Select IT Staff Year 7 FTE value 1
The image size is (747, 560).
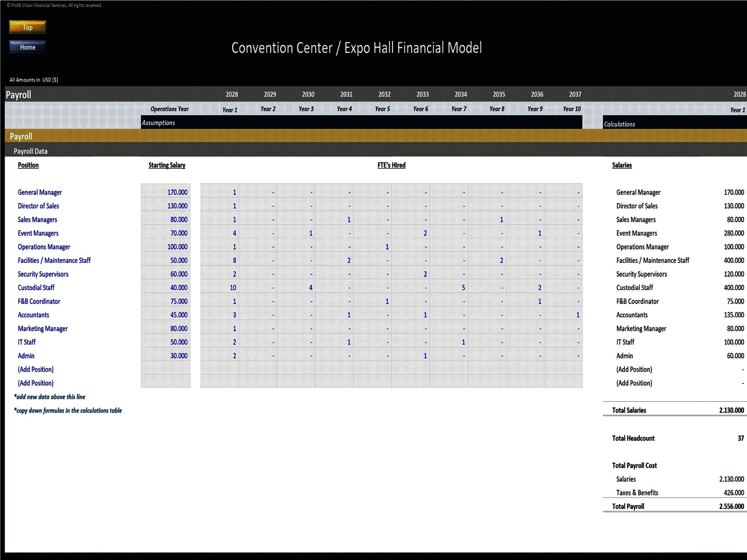[449, 342]
